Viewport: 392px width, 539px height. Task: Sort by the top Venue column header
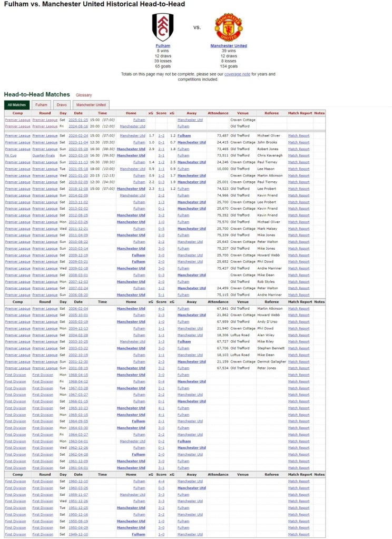click(243, 113)
